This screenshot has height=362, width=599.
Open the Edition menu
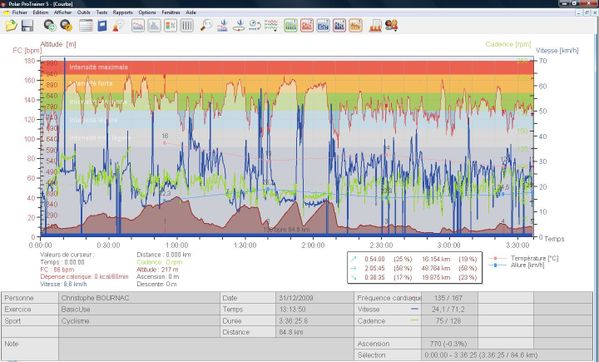pos(40,12)
